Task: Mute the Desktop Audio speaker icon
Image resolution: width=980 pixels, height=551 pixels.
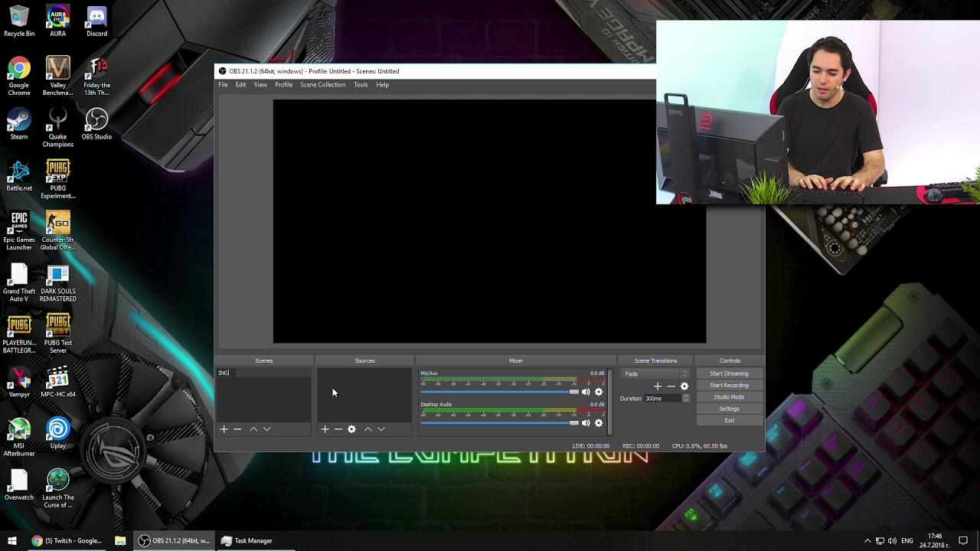Action: point(586,423)
